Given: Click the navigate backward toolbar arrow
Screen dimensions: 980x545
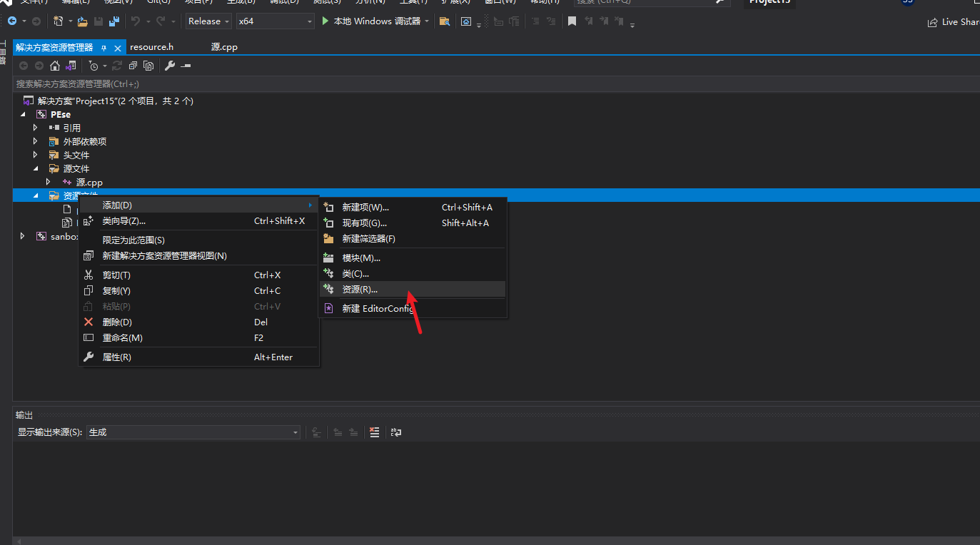Looking at the screenshot, I should tap(12, 21).
